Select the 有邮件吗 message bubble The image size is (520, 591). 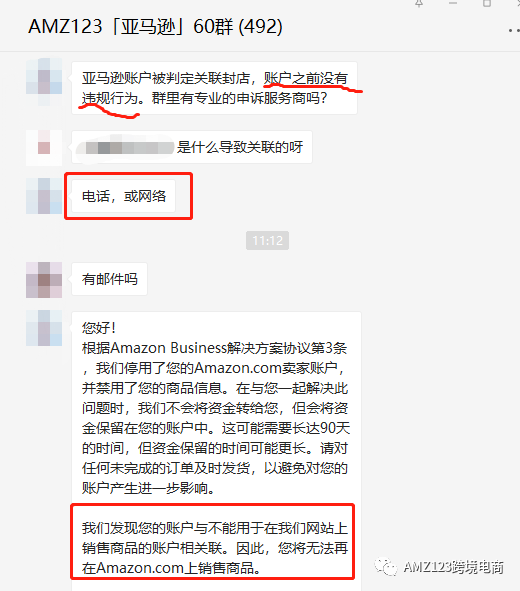110,279
